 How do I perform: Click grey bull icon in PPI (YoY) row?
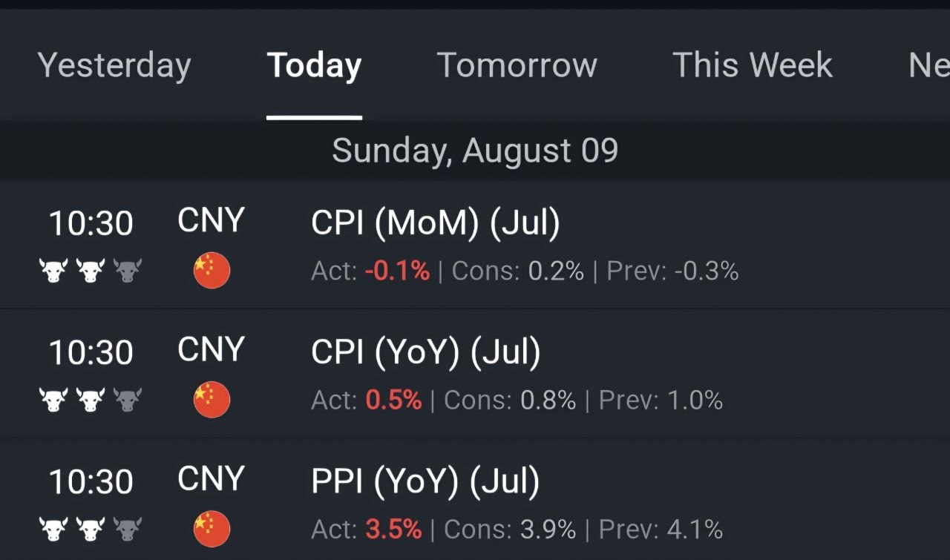[128, 529]
